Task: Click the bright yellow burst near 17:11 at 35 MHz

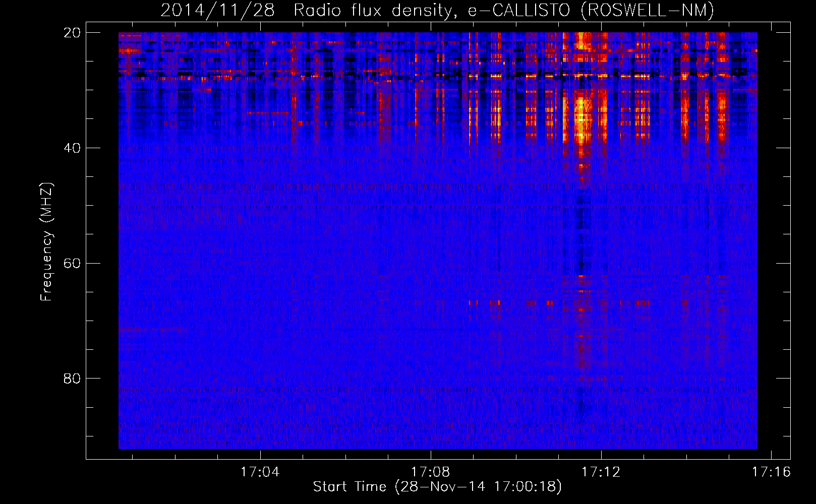Action: [581, 120]
